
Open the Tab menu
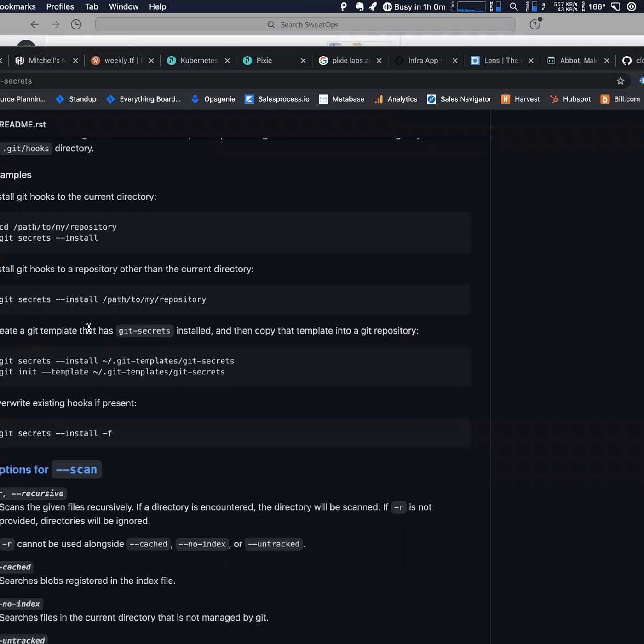pyautogui.click(x=92, y=6)
